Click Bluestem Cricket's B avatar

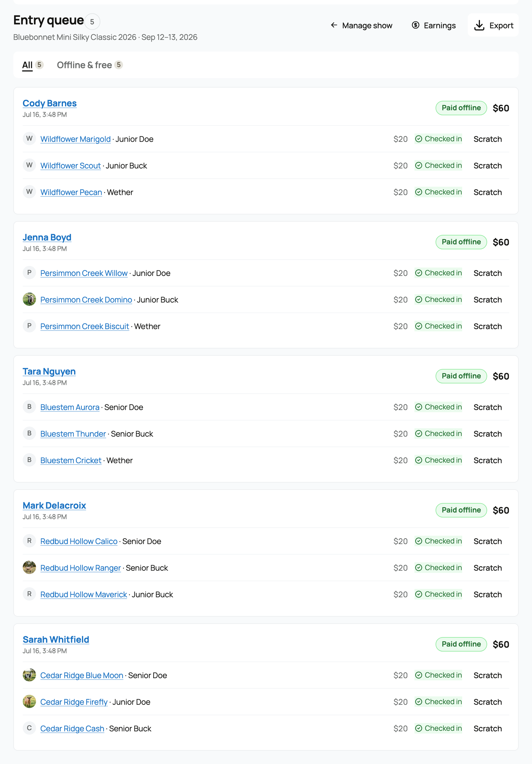point(29,460)
